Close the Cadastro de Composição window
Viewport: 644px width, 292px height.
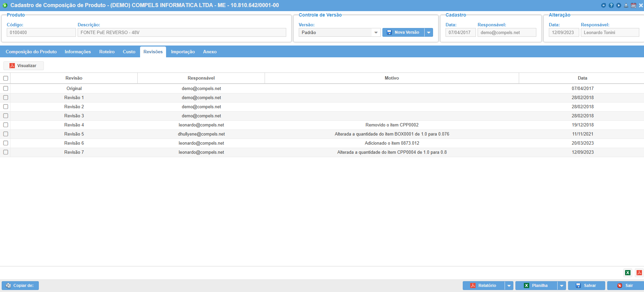point(641,5)
